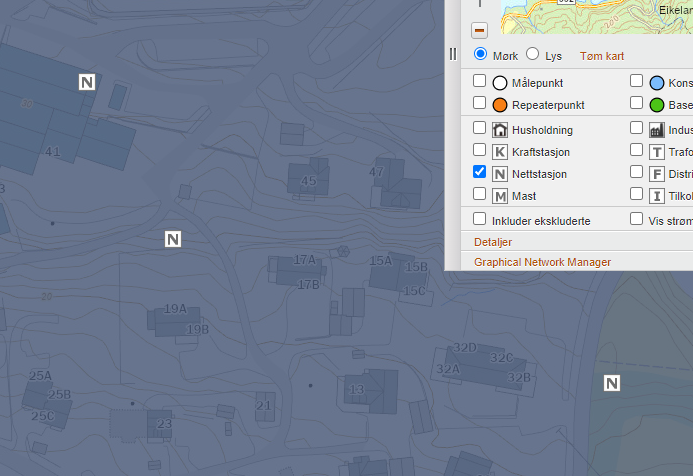Expand the Graphical Network Manager section

tap(542, 262)
